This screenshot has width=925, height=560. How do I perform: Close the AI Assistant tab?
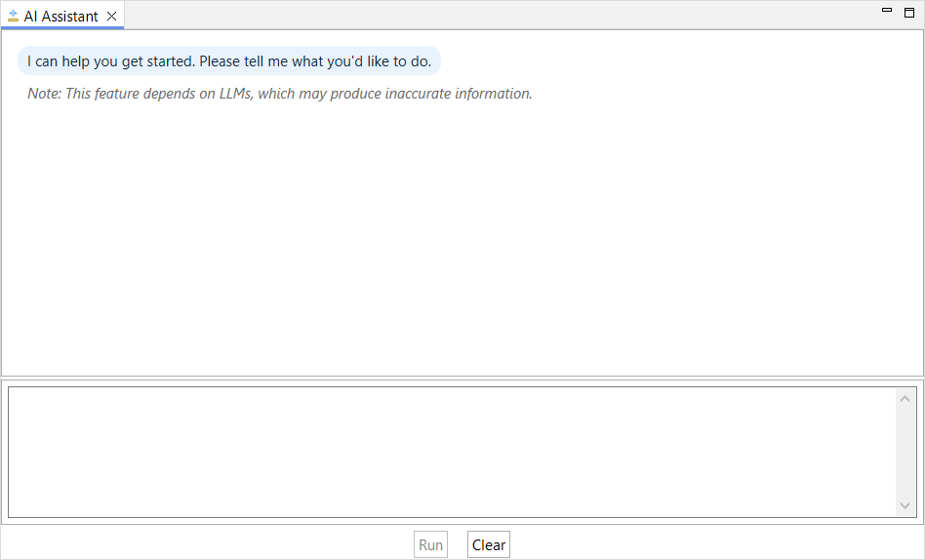111,17
